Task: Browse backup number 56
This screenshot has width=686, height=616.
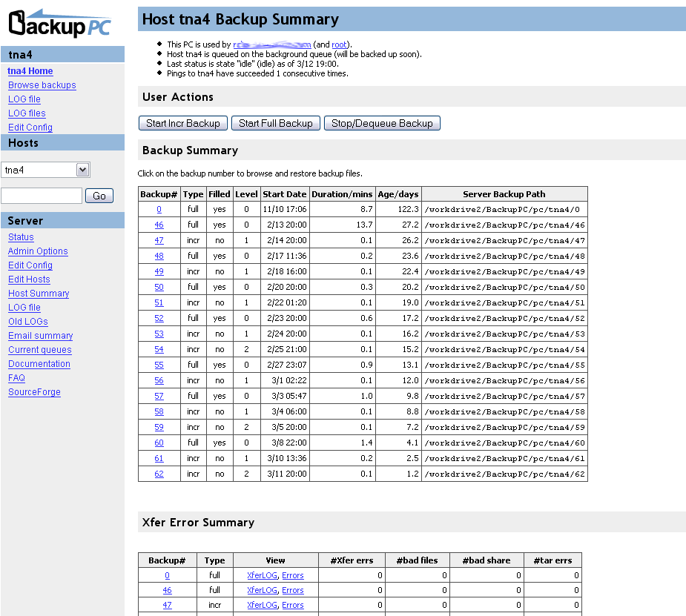Action: click(x=159, y=381)
